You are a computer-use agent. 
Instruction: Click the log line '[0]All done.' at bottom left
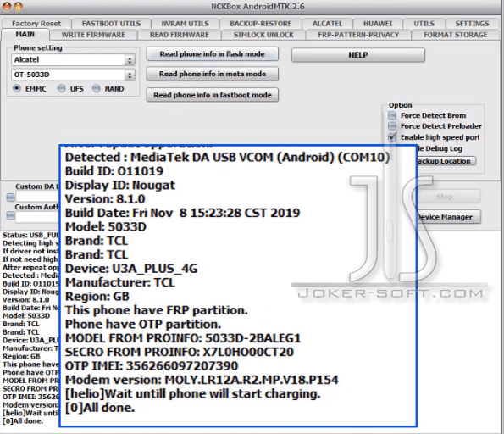(x=23, y=420)
